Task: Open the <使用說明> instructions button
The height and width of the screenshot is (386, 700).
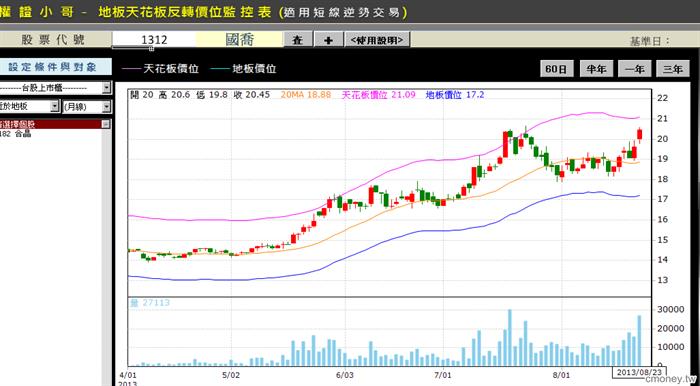Action: [377, 40]
